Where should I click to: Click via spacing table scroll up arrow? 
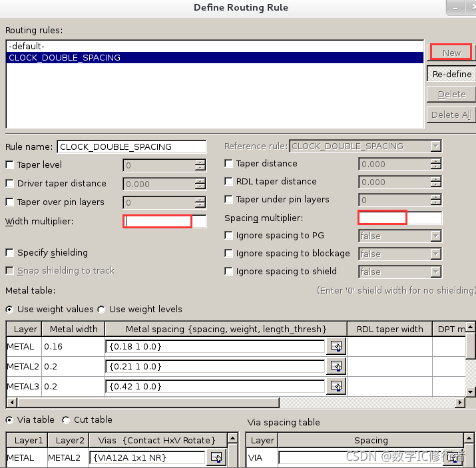pyautogui.click(x=469, y=438)
